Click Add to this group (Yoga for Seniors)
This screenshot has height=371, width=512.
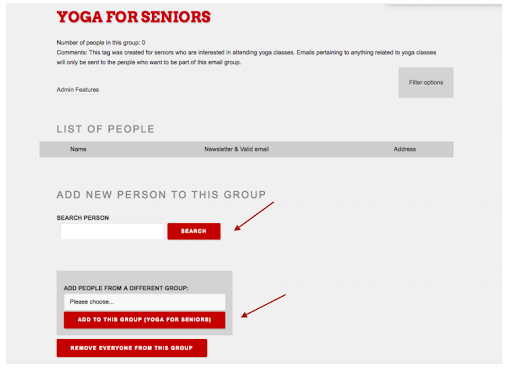click(x=144, y=320)
